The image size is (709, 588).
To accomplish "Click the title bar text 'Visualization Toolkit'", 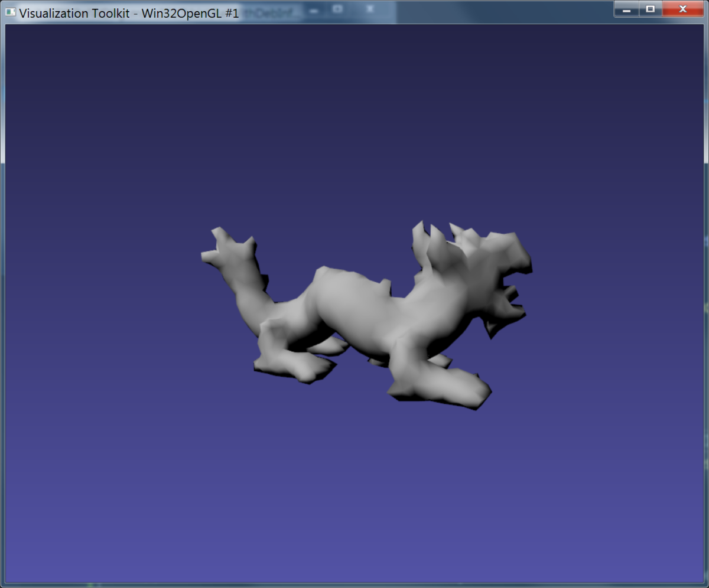I will 74,13.
